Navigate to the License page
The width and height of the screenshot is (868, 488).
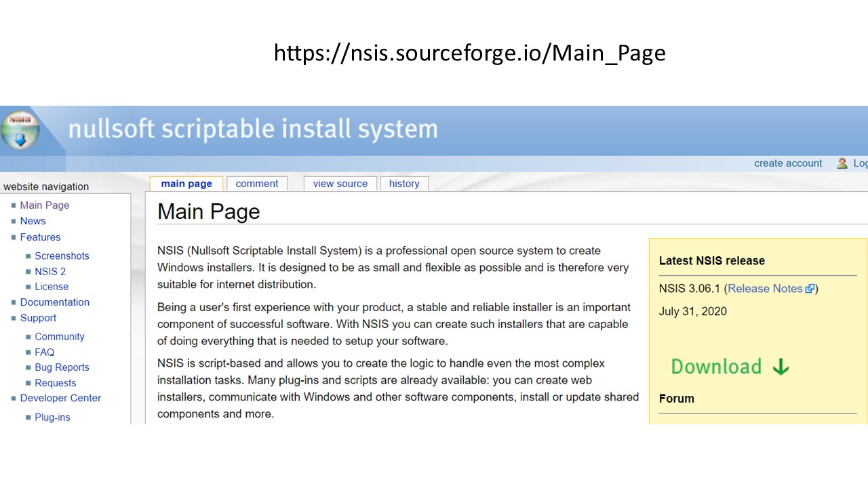point(52,287)
